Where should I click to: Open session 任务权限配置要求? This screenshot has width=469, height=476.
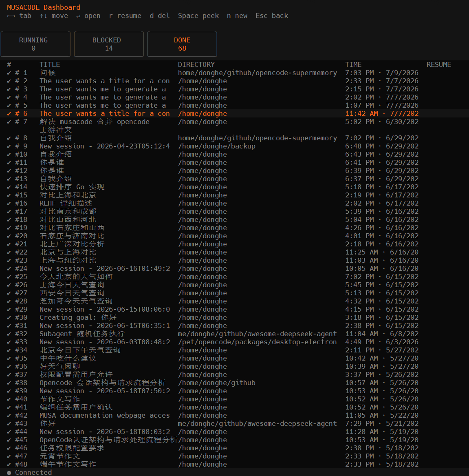pyautogui.click(x=234, y=448)
